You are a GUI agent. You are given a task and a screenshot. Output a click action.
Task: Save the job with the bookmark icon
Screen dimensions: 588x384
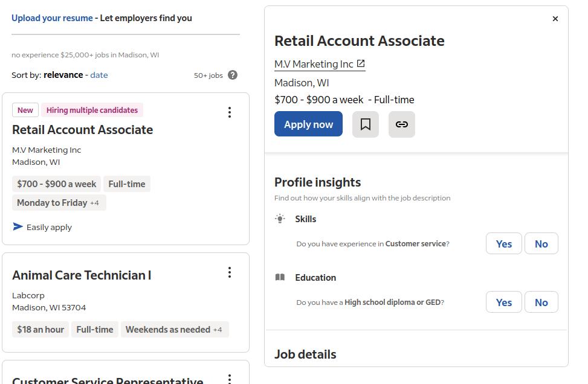[365, 124]
